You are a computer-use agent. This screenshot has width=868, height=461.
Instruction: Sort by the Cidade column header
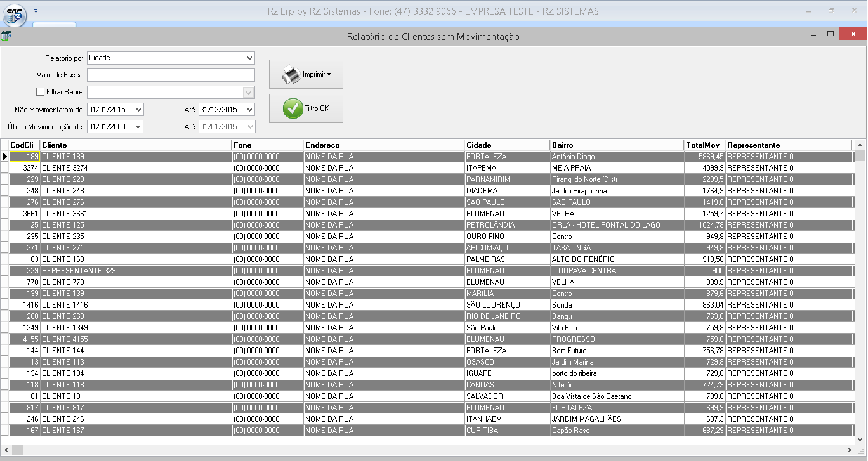[x=507, y=145]
